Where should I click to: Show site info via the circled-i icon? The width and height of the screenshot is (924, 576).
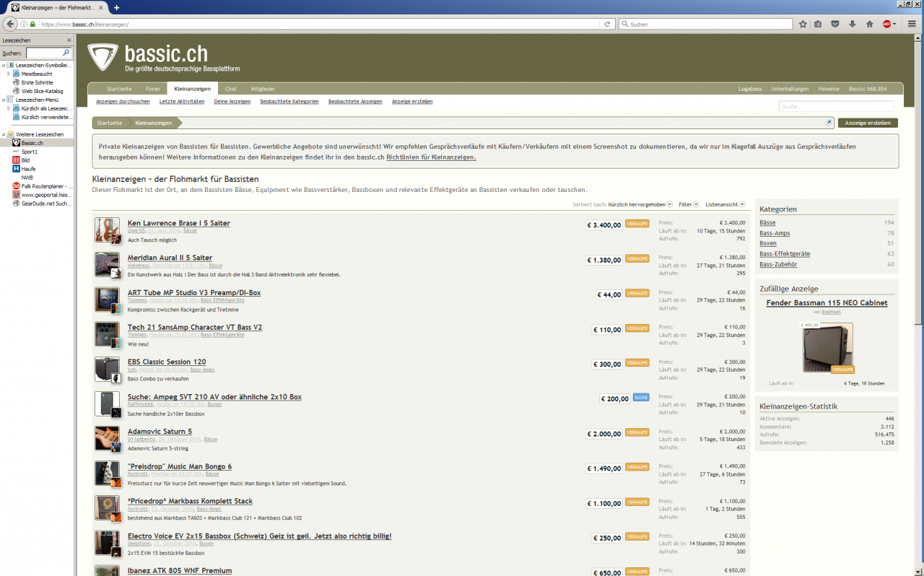[24, 24]
